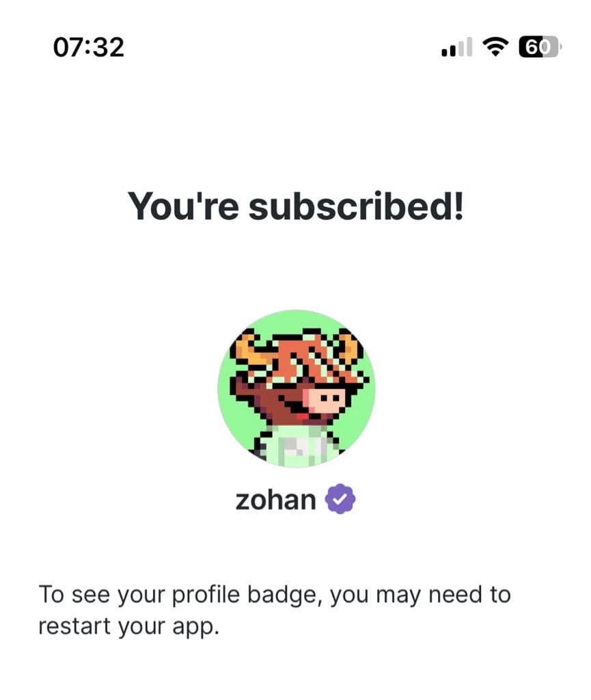Tap the cow's red tongue in avatar

[294, 410]
